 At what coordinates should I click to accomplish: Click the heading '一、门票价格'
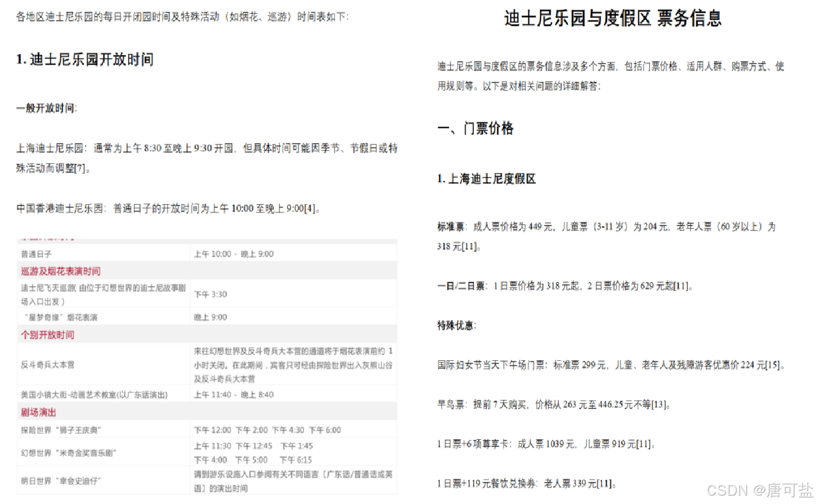tap(476, 128)
